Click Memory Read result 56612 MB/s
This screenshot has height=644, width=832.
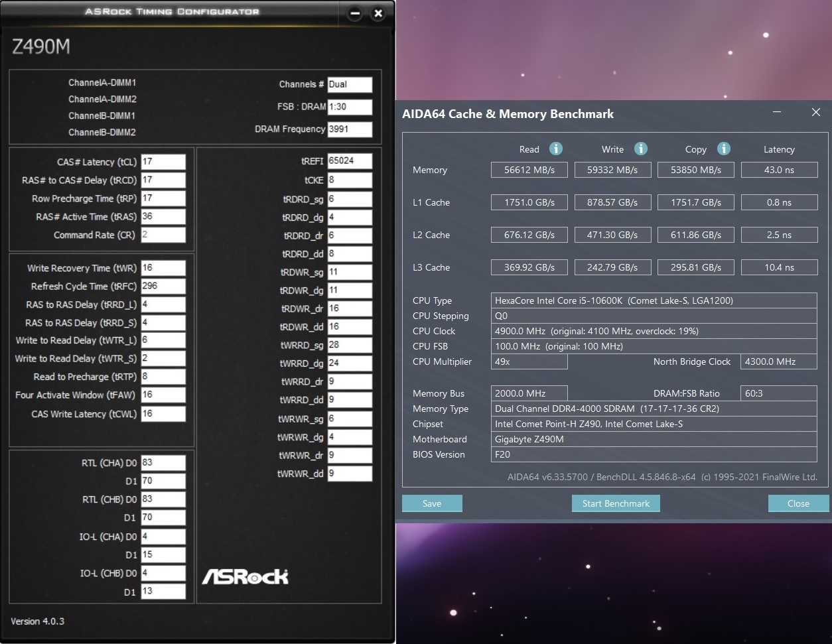click(529, 170)
